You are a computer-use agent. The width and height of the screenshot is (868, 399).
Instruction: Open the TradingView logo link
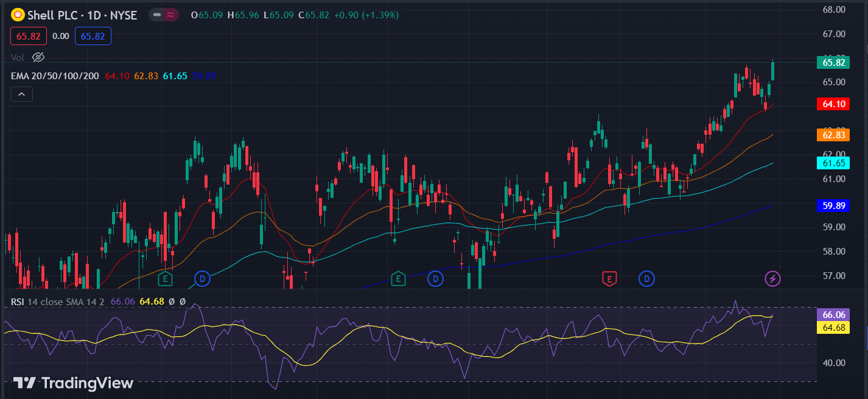[x=73, y=383]
